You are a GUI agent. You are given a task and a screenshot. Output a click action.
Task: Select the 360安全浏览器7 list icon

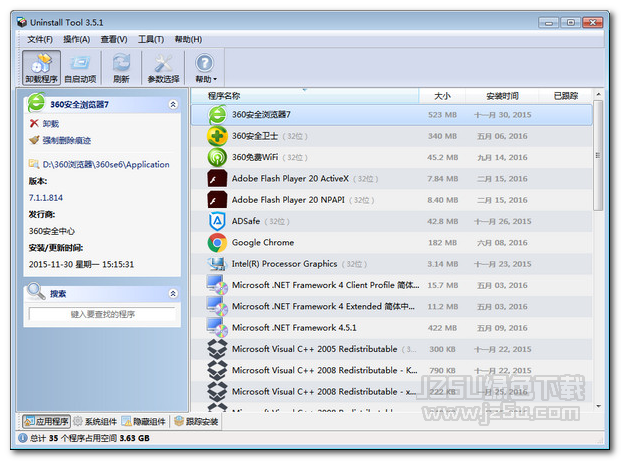coord(217,115)
